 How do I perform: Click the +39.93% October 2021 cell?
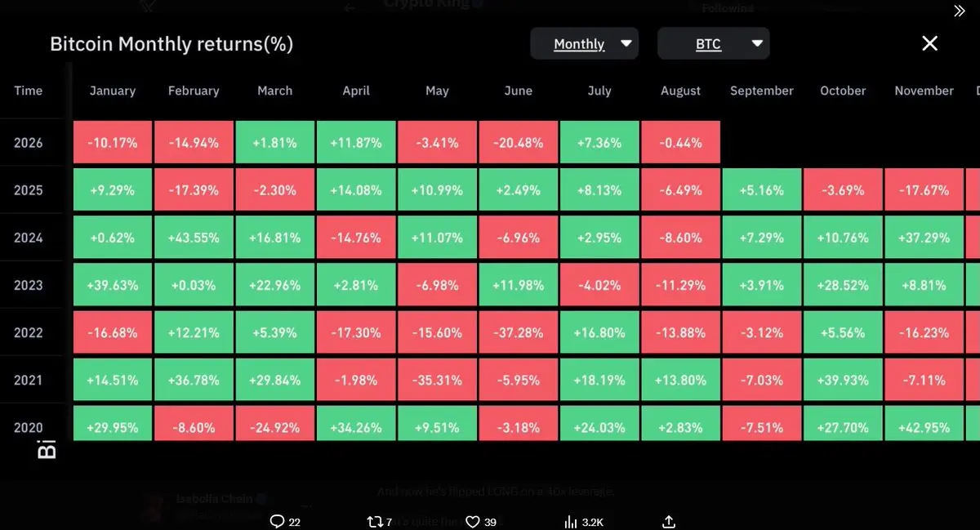click(x=843, y=380)
